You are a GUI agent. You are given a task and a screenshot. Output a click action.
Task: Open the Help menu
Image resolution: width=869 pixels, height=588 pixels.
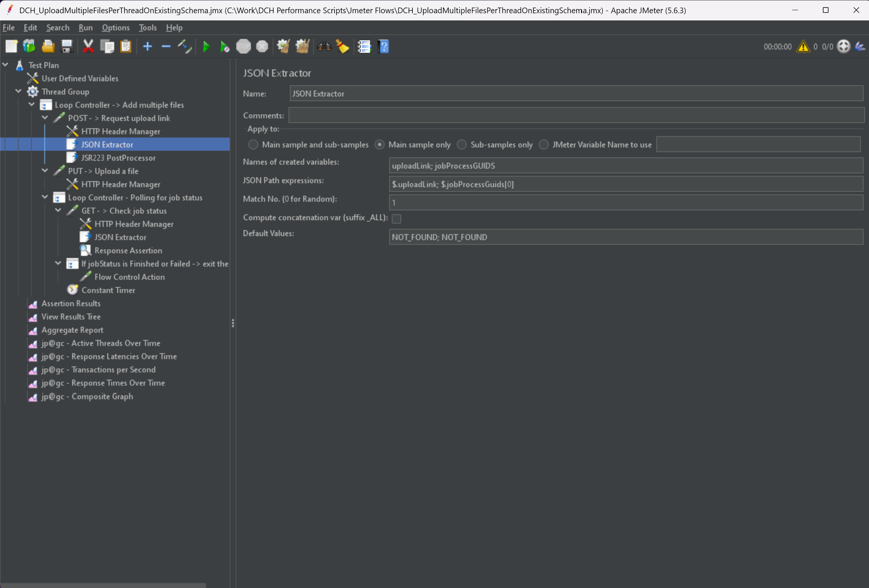(x=174, y=28)
